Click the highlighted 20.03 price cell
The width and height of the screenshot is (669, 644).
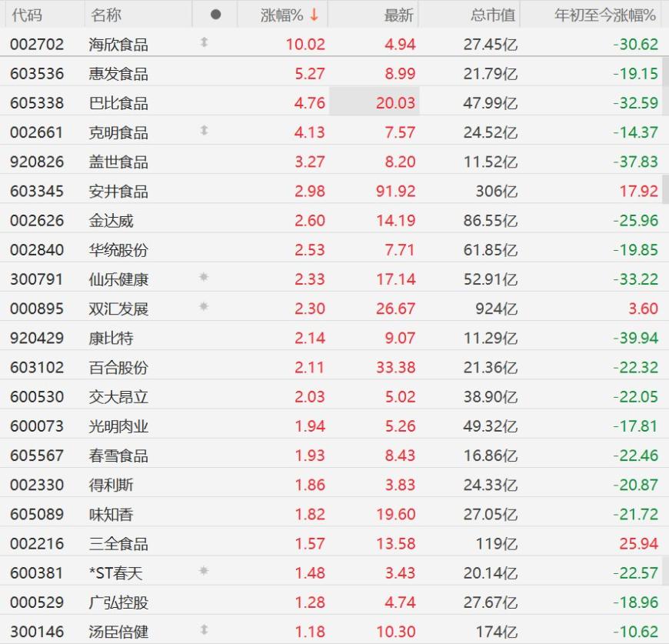(x=374, y=102)
